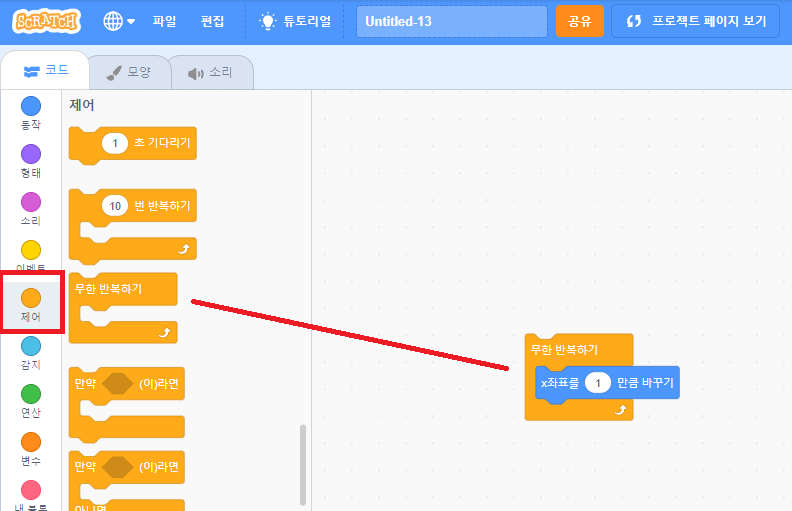Click value 1 in x좌표를 바꾸기 block
This screenshot has width=792, height=511.
tap(598, 383)
